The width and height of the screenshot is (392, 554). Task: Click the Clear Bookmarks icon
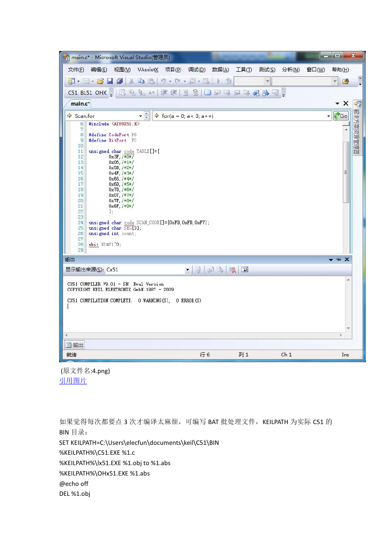click(275, 93)
